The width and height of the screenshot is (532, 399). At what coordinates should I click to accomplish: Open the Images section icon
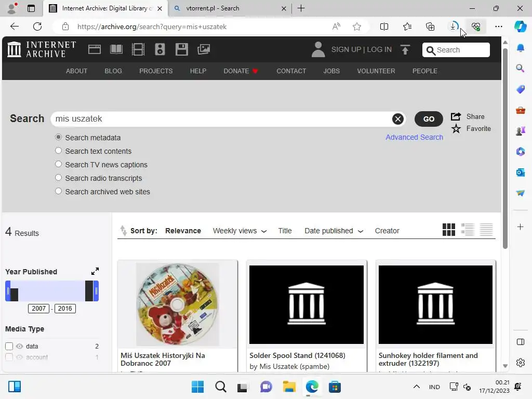(x=204, y=49)
